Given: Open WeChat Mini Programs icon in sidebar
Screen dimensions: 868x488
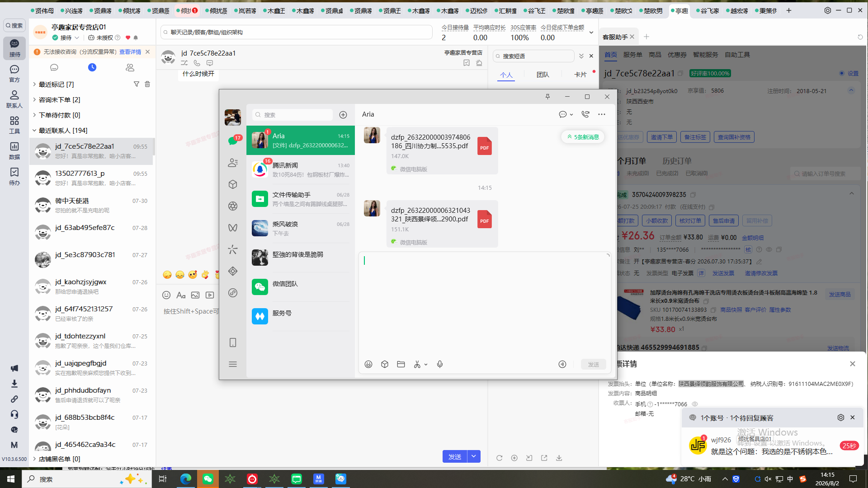Looking at the screenshot, I should click(x=233, y=293).
